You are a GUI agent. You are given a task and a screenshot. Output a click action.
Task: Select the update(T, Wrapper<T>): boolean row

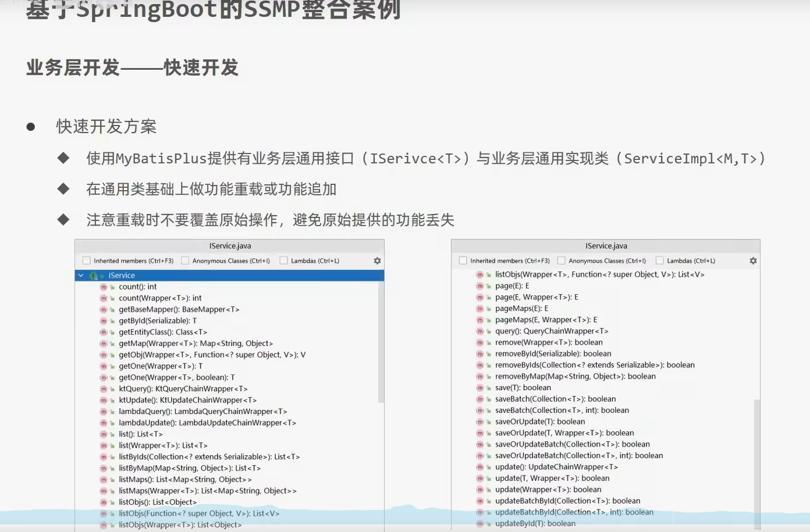pyautogui.click(x=603, y=479)
